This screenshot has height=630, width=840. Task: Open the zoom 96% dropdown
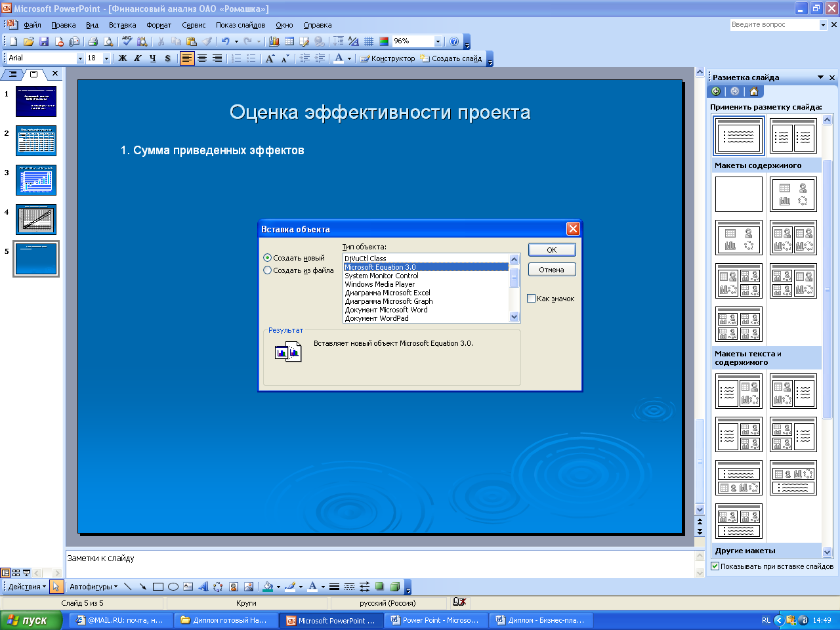pos(438,41)
